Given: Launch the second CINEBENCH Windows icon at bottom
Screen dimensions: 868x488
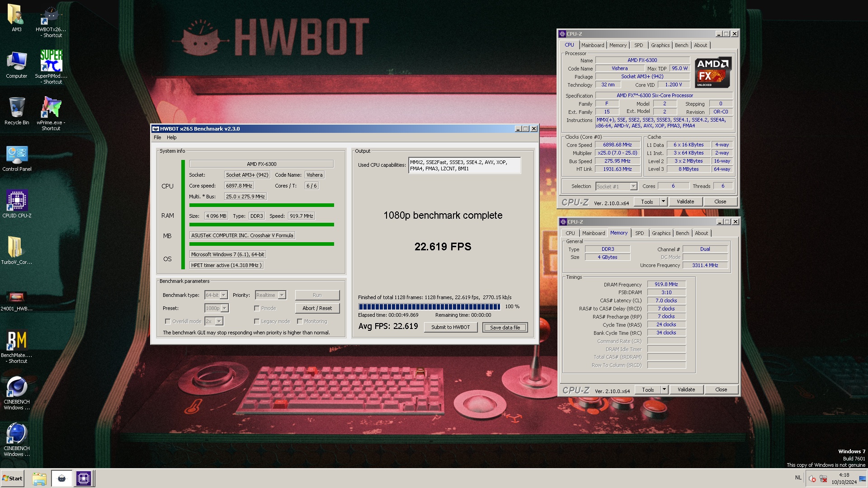Looking at the screenshot, I should 17,440.
